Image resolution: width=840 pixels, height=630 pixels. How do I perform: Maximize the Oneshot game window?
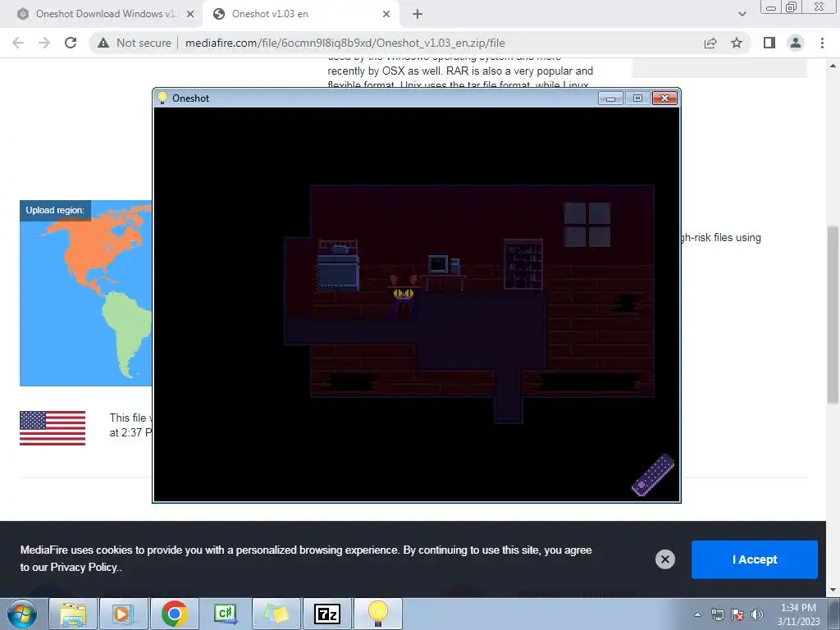637,98
